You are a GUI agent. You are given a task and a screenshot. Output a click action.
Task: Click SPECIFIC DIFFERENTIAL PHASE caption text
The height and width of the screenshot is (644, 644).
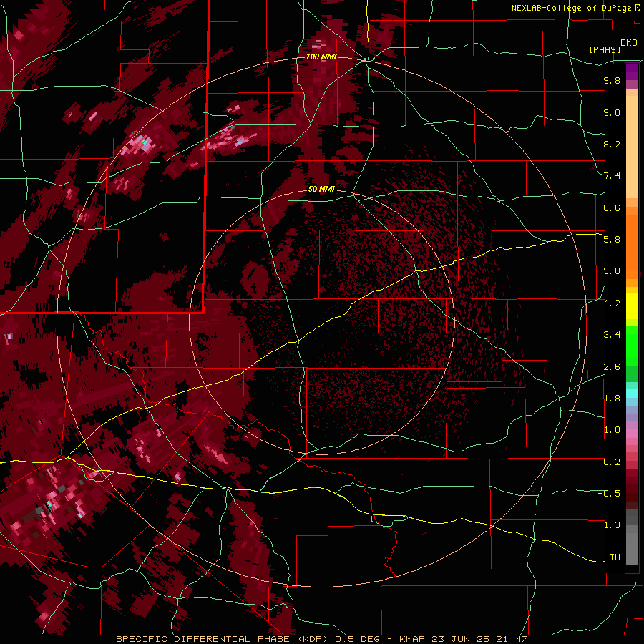tap(203, 639)
